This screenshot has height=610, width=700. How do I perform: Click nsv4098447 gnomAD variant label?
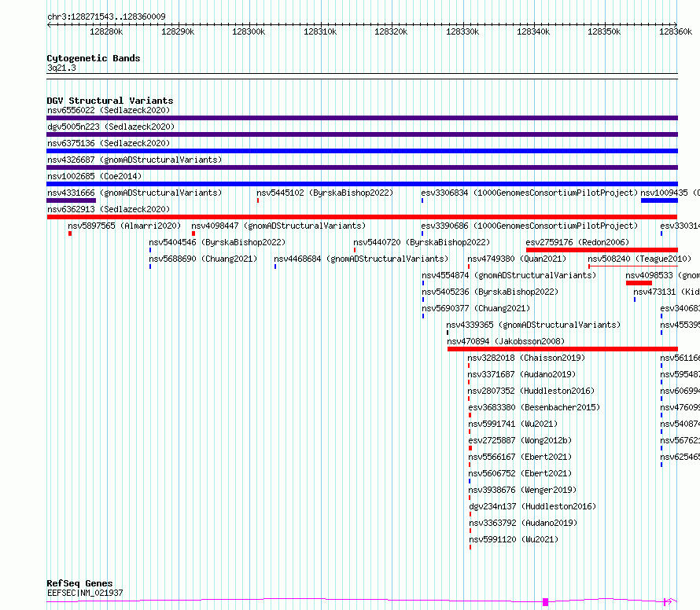click(278, 226)
